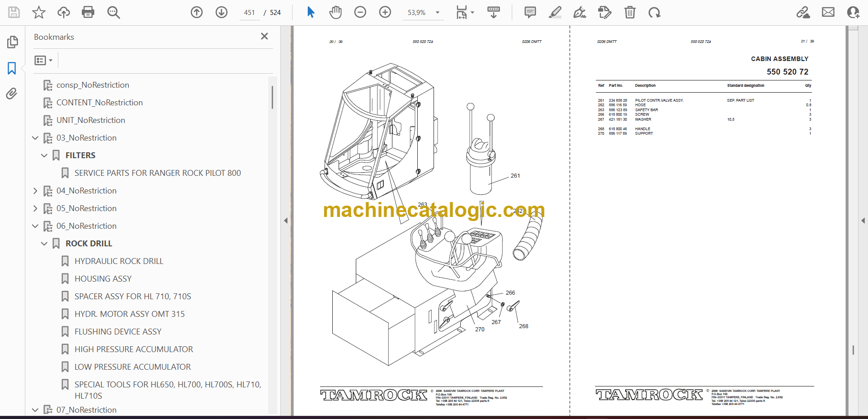
Task: Open fit page scrolling options
Action: tap(465, 12)
